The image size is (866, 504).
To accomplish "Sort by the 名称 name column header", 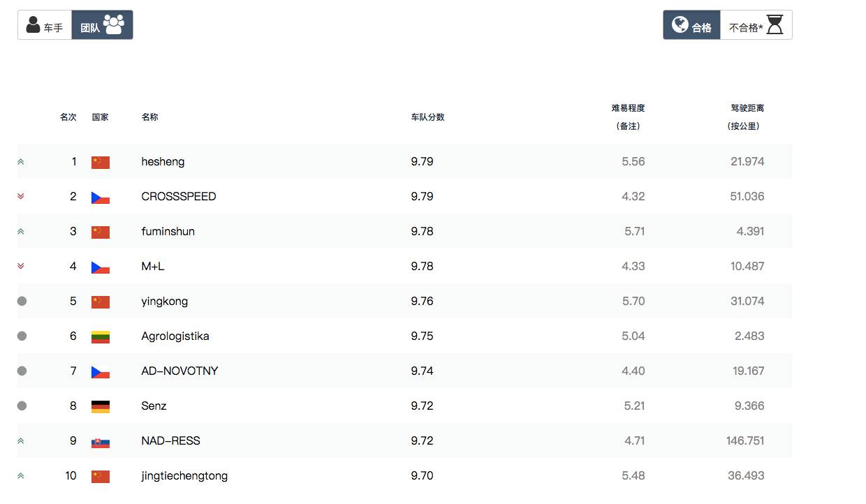I will point(150,117).
